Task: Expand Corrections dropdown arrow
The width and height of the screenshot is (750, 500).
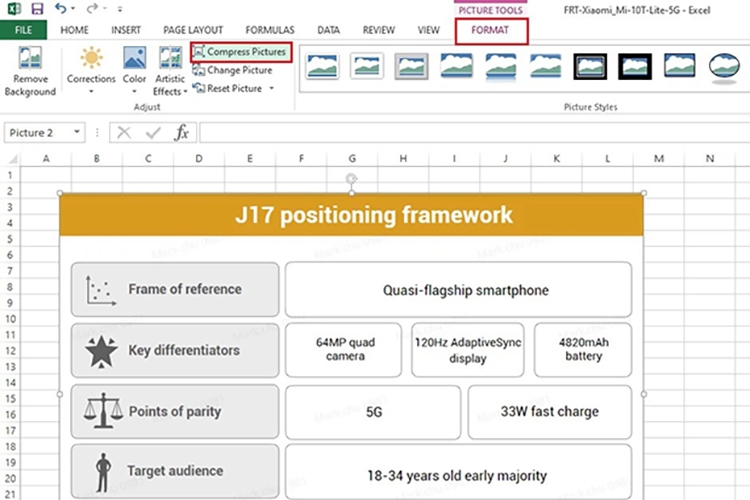Action: point(91,92)
